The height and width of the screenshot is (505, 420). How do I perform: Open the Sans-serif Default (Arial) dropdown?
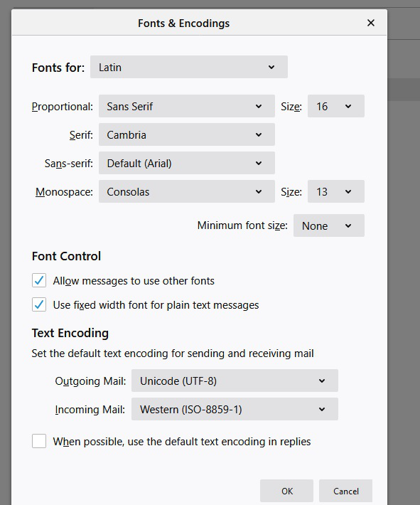click(x=187, y=163)
